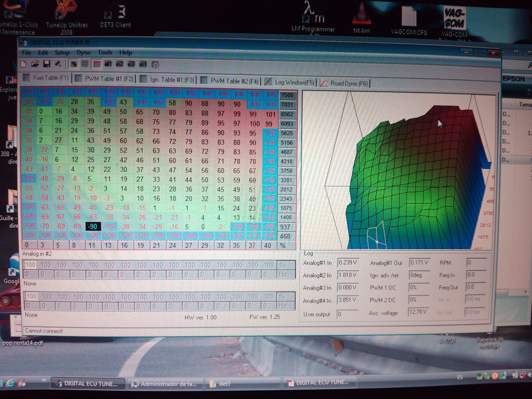
Task: Click the connect plug toolbar icon
Action: coord(58,64)
